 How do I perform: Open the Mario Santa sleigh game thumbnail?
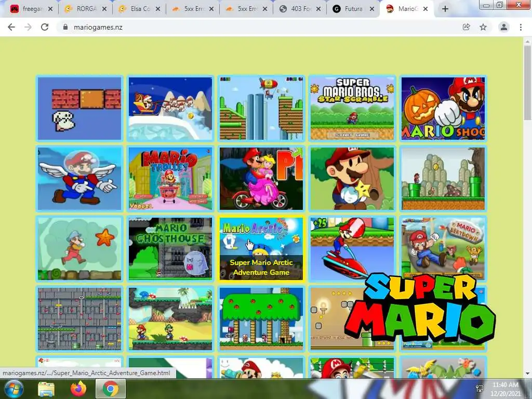[170, 108]
